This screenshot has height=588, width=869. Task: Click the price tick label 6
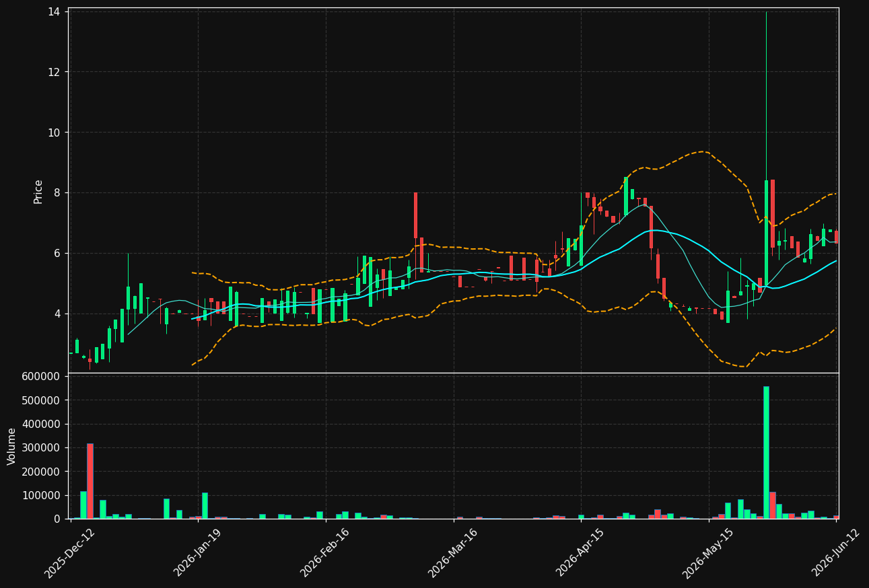(x=57, y=254)
